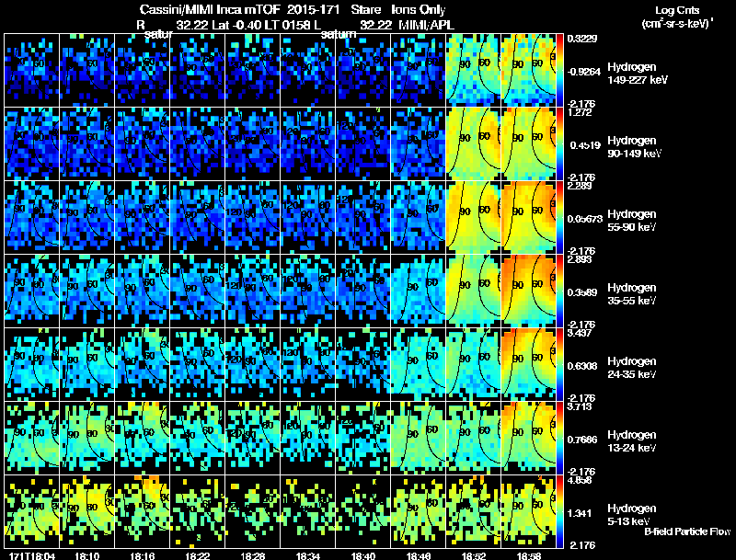Image resolution: width=736 pixels, height=560 pixels.
Task: Select the 90-149 keV panel at 18:52
Action: click(x=474, y=143)
